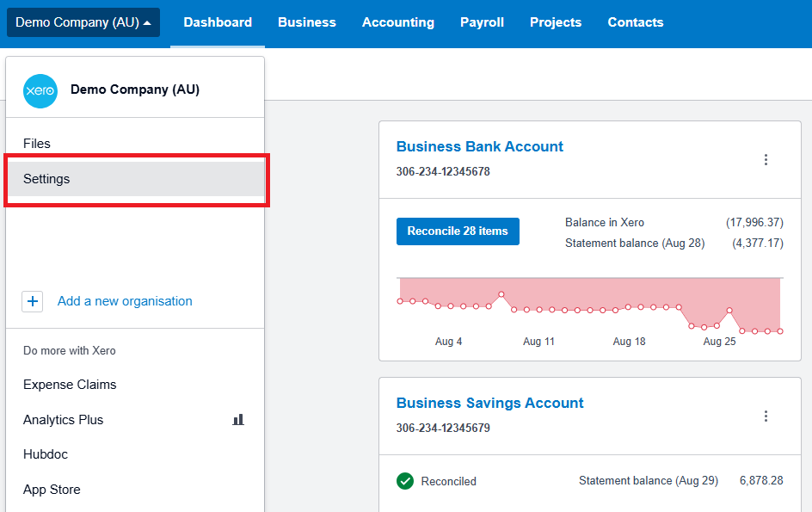
Task: Click the account number 306-234-12345679
Action: 443,428
